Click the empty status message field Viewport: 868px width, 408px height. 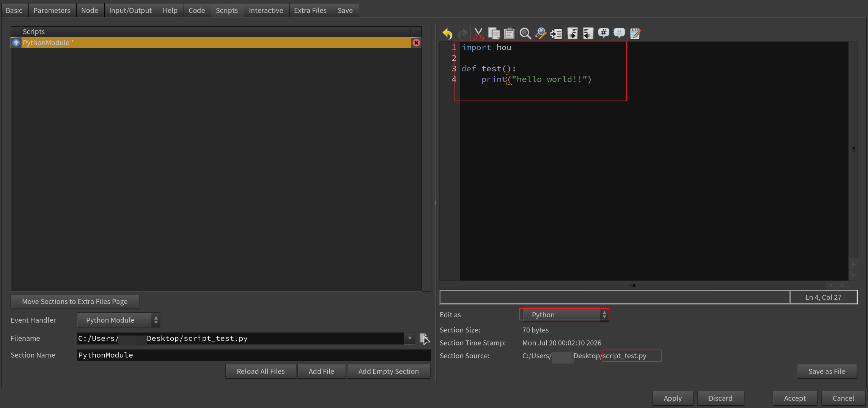(615, 297)
